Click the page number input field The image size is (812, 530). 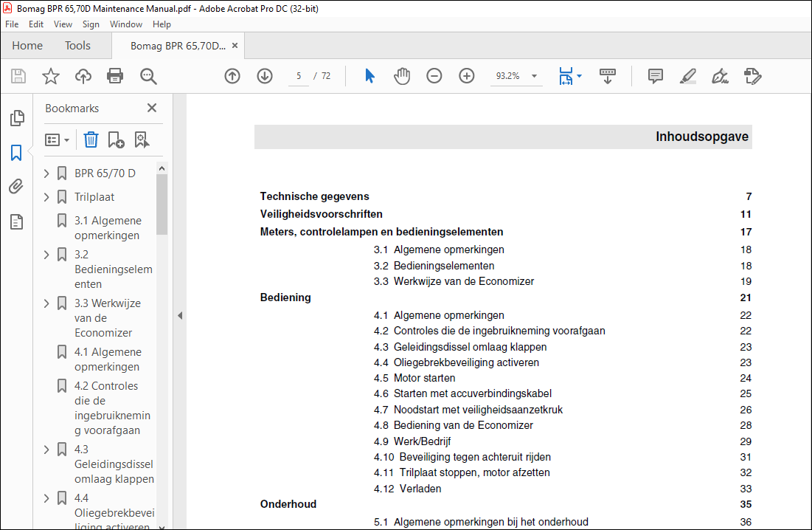299,76
